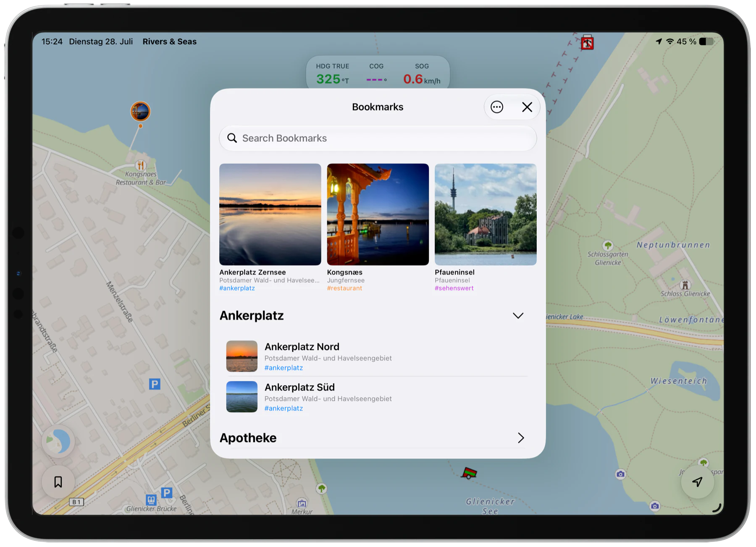Tap the Ankerplatz section heading
This screenshot has width=756, height=547.
[252, 316]
